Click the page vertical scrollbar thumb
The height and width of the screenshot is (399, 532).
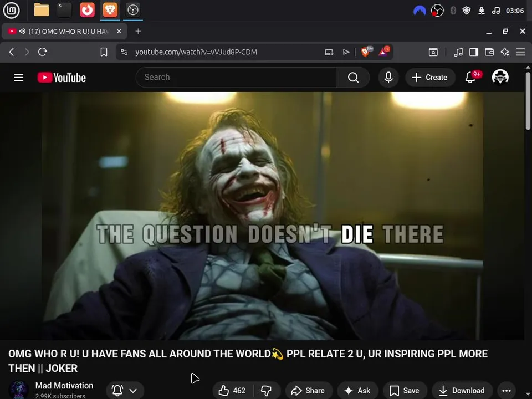click(528, 101)
